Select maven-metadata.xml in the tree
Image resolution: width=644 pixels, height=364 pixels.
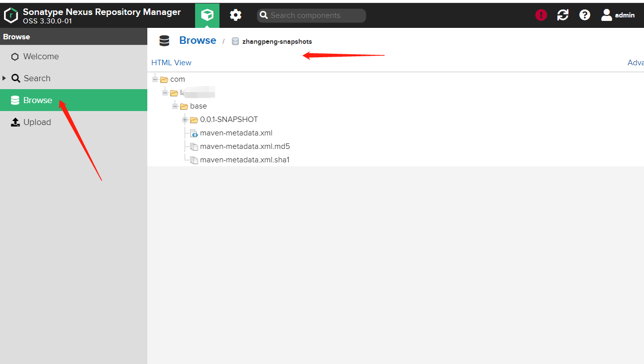pyautogui.click(x=236, y=133)
